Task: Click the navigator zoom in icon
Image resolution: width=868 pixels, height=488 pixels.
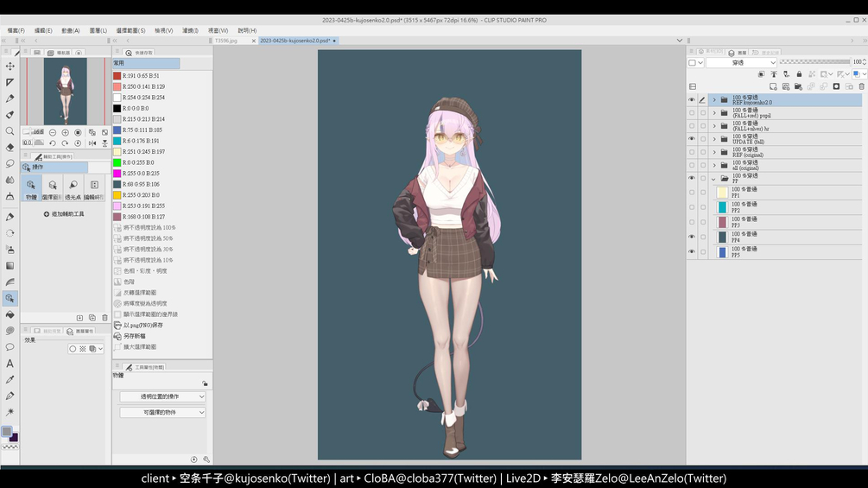Action: tap(66, 133)
